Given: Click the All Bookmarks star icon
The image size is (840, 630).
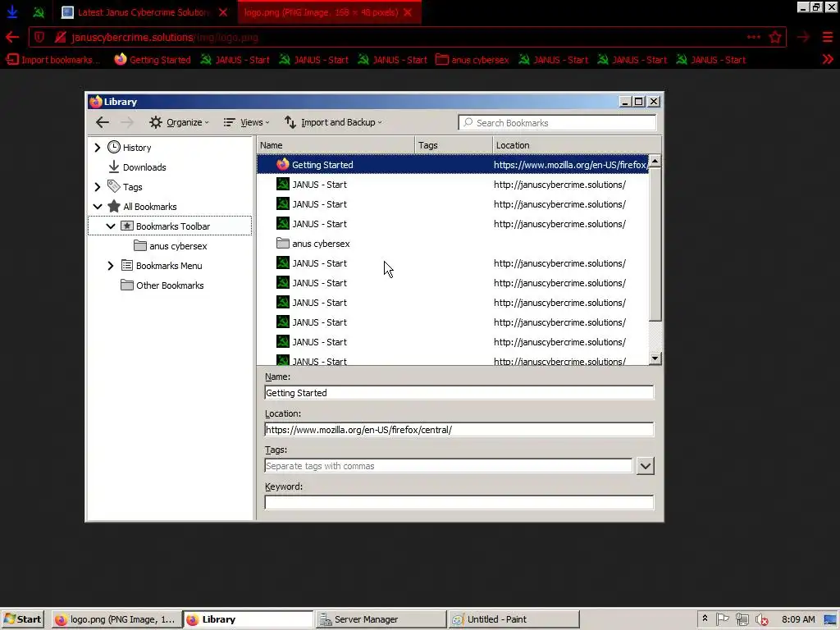Looking at the screenshot, I should coord(113,206).
